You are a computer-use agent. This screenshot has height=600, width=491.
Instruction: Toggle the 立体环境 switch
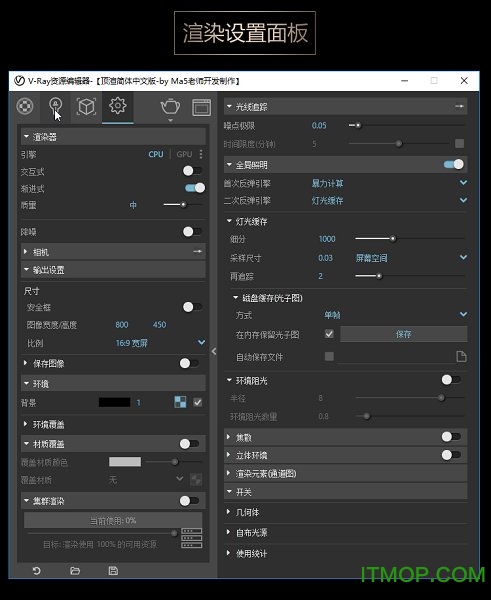451,455
